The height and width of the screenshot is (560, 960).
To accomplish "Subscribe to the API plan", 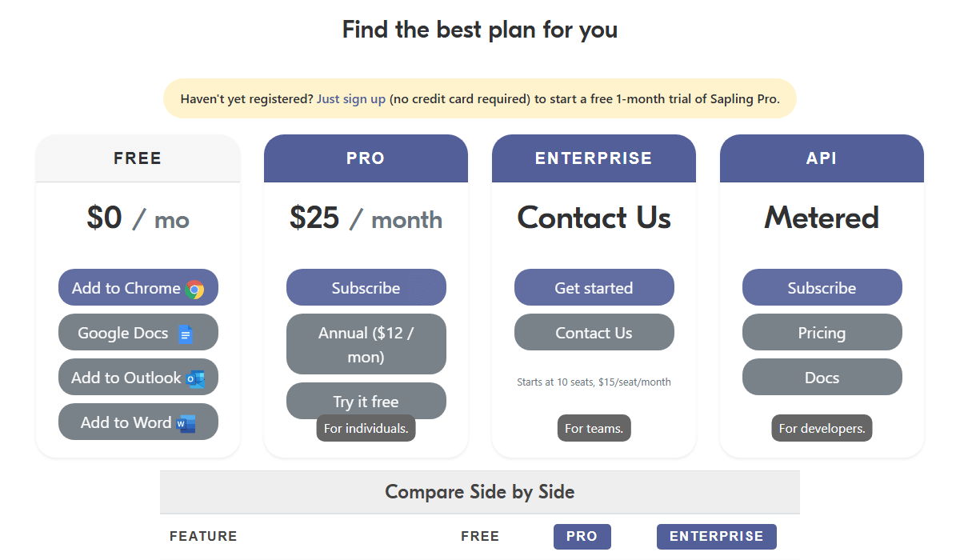I will [822, 288].
